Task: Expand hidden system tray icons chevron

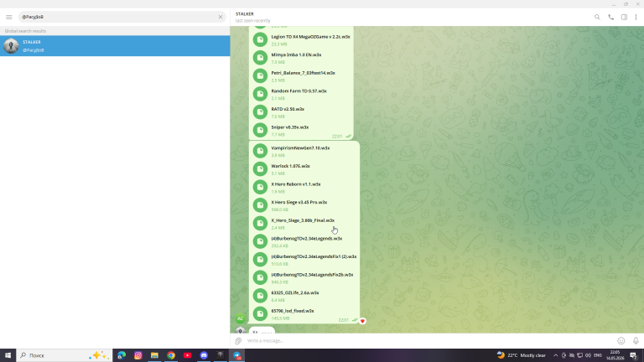Action: (556, 355)
